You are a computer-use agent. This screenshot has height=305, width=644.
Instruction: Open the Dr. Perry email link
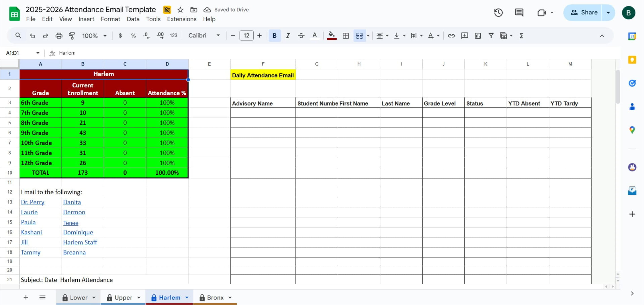[32, 202]
